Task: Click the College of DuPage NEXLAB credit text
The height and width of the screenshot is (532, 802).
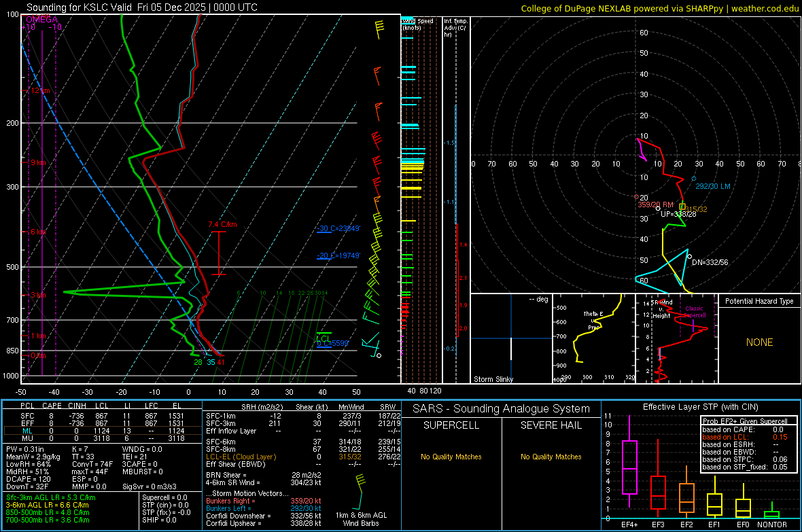Action: click(x=659, y=8)
